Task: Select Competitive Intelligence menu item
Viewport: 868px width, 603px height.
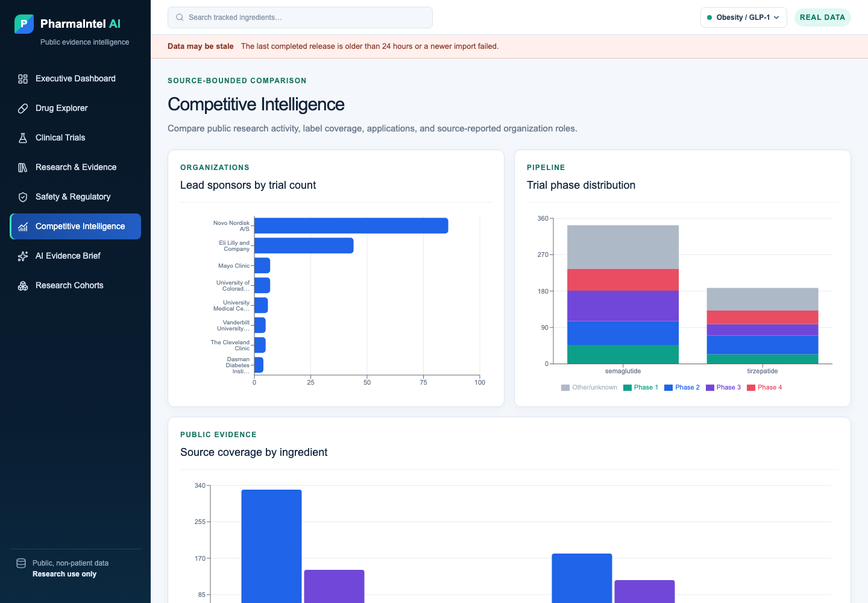Action: (75, 227)
